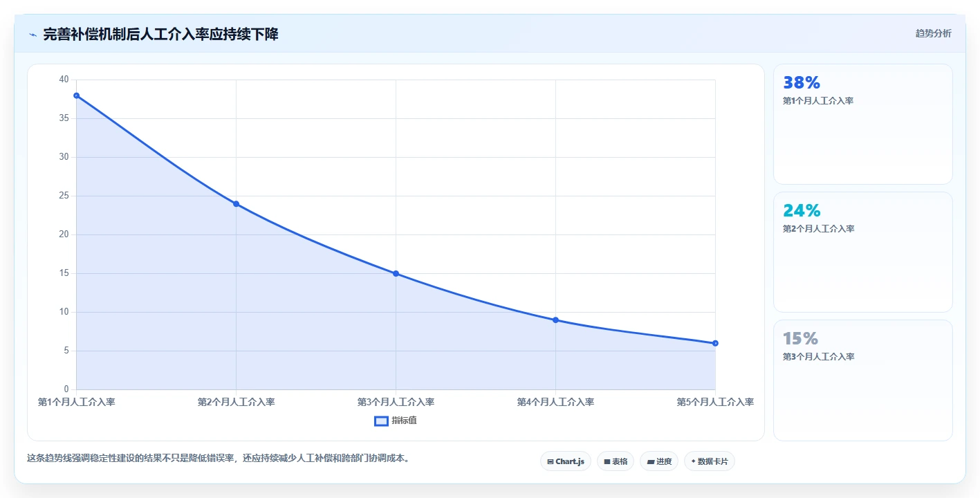This screenshot has width=980, height=498.
Task: Click the data point for 第3个月人工介入率
Action: tap(396, 273)
